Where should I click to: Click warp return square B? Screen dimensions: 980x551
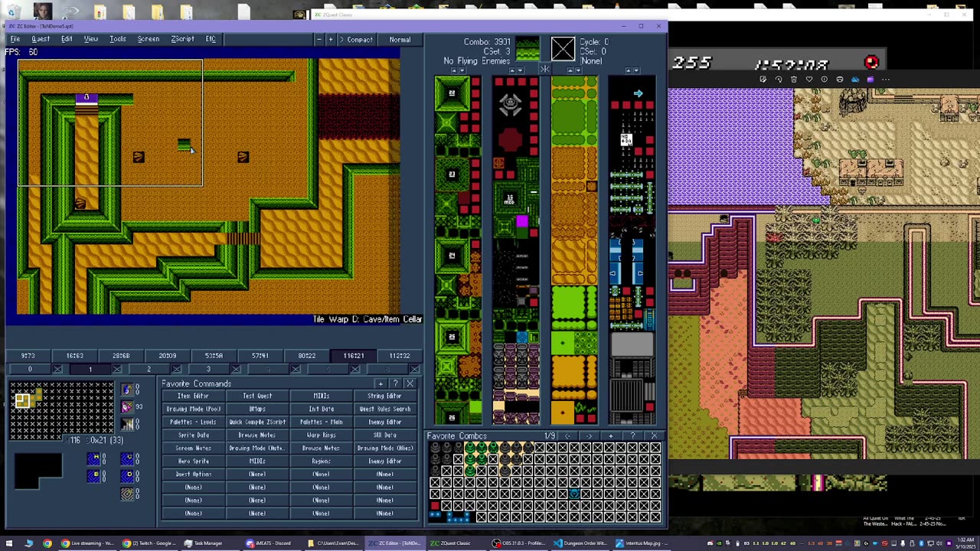(x=93, y=476)
